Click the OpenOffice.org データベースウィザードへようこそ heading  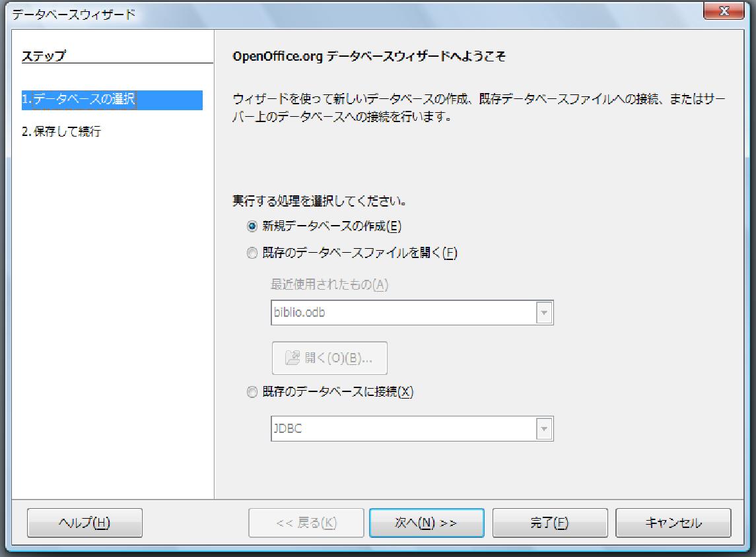(369, 57)
